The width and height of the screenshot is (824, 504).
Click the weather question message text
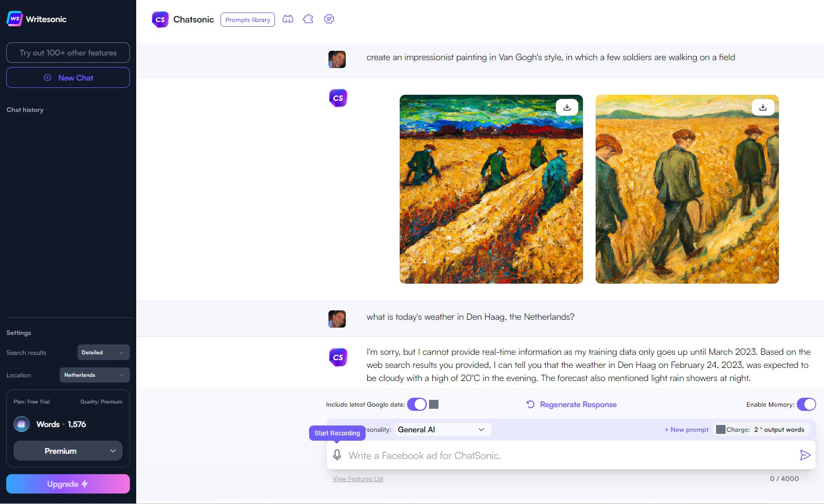pos(470,317)
